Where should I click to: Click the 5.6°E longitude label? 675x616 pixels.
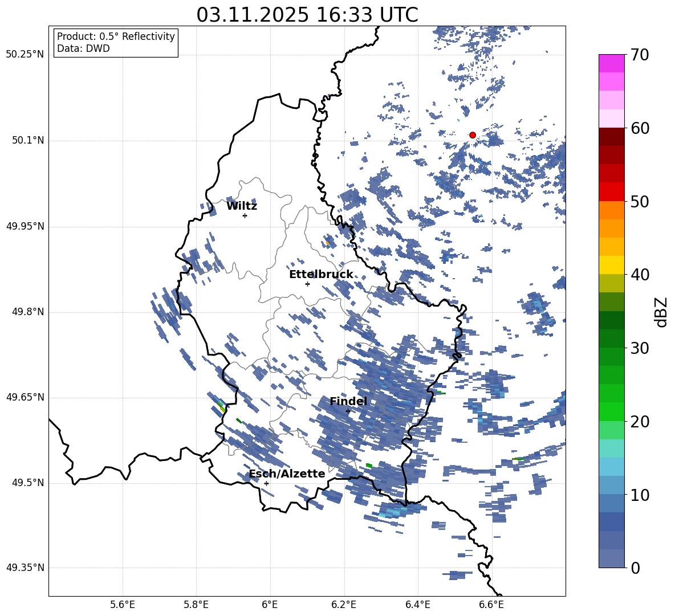[123, 605]
